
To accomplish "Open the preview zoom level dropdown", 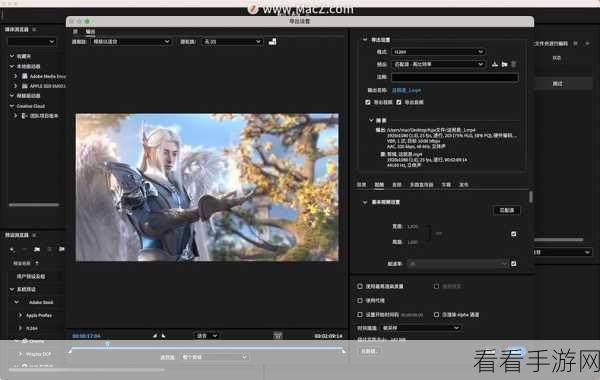I will 207,336.
